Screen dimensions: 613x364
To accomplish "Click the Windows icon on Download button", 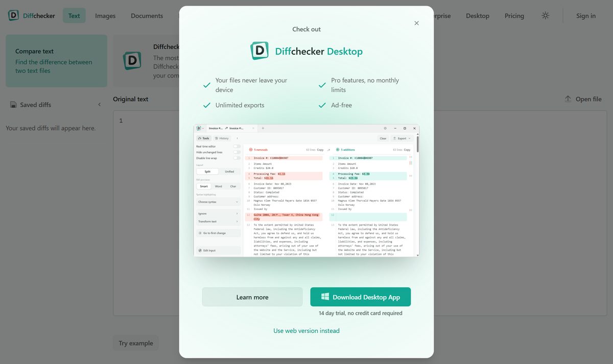I will [x=325, y=297].
